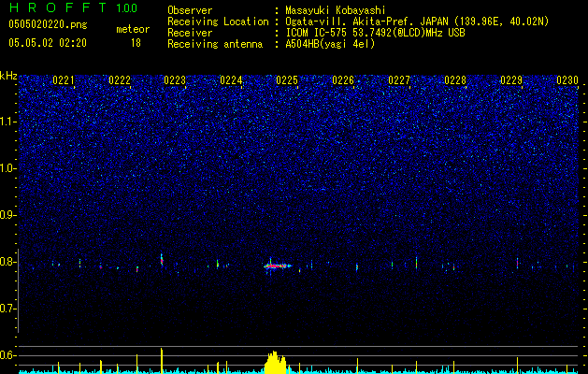
Task: Click the meteor echo just before 0229
Action: [517, 263]
